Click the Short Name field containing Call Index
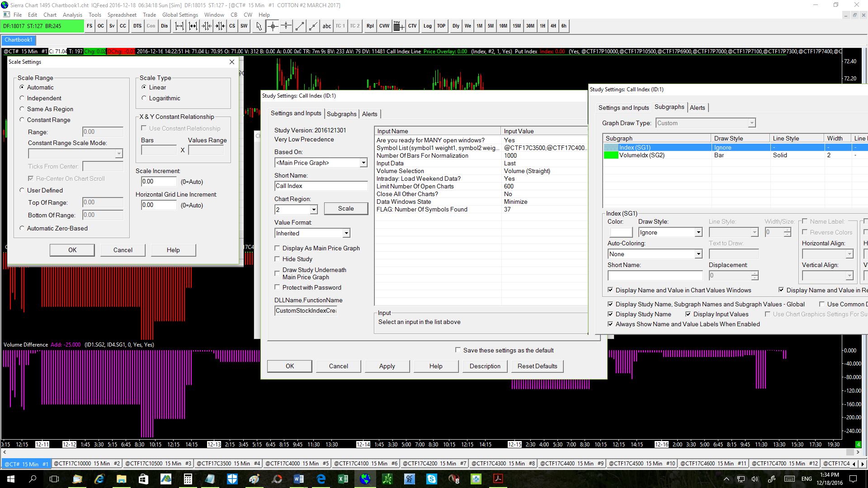The image size is (868, 488). (321, 186)
